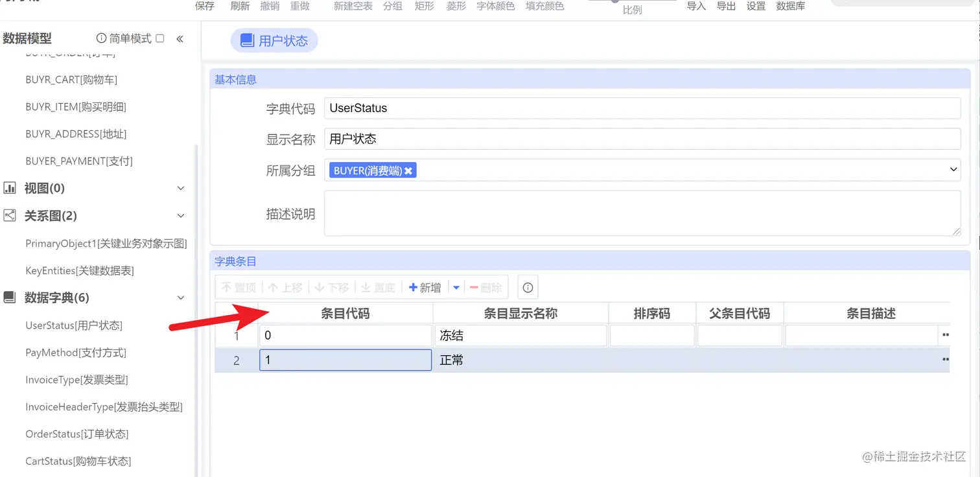Open the more options ellipsis for row 冻结

[945, 335]
